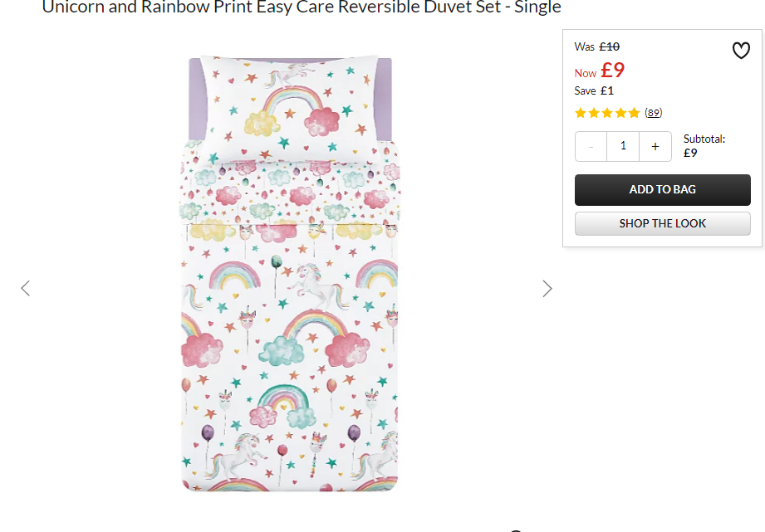Viewport: 765px width, 532px height.
Task: Decrease quantity with the minus button
Action: pos(591,146)
